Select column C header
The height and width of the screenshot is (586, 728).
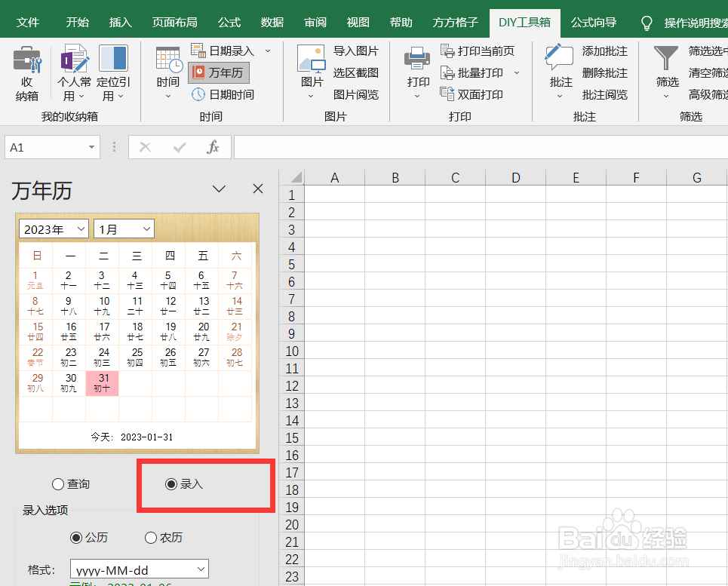coord(455,177)
